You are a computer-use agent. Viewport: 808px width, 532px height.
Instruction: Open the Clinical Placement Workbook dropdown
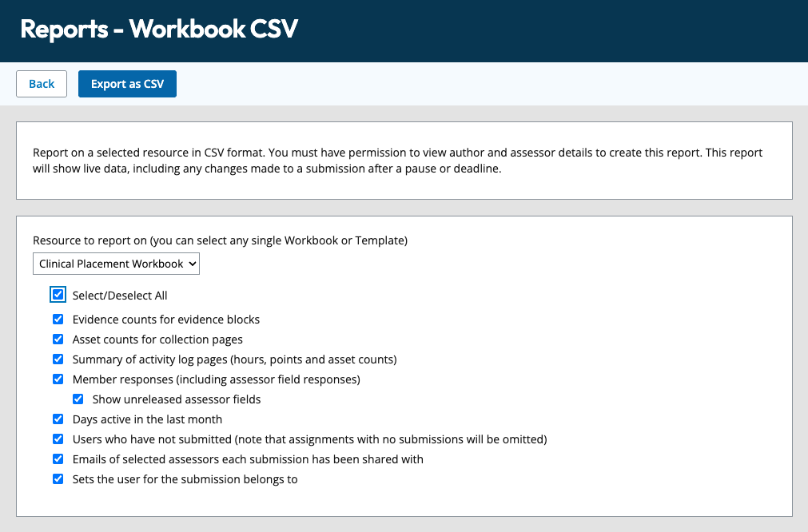point(116,264)
